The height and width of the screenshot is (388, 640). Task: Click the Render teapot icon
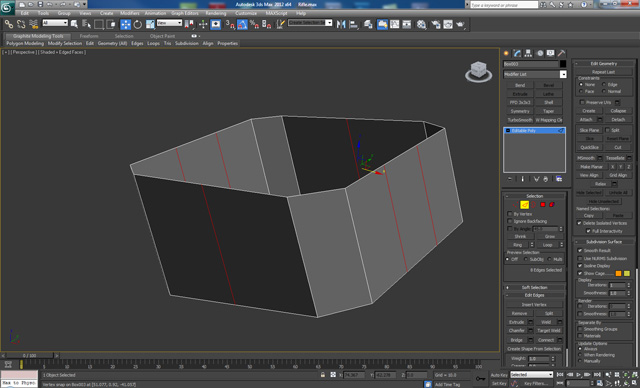pos(460,24)
